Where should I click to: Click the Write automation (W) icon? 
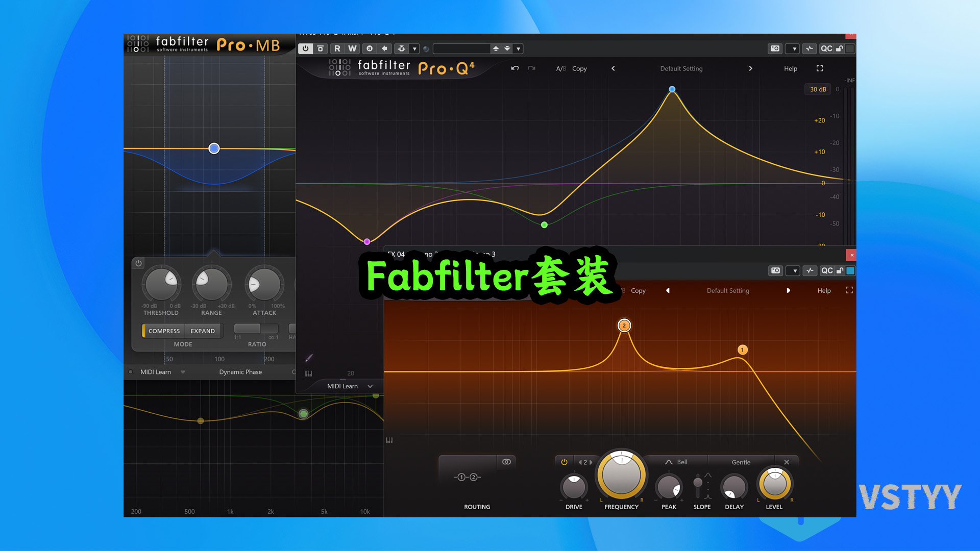pyautogui.click(x=352, y=48)
